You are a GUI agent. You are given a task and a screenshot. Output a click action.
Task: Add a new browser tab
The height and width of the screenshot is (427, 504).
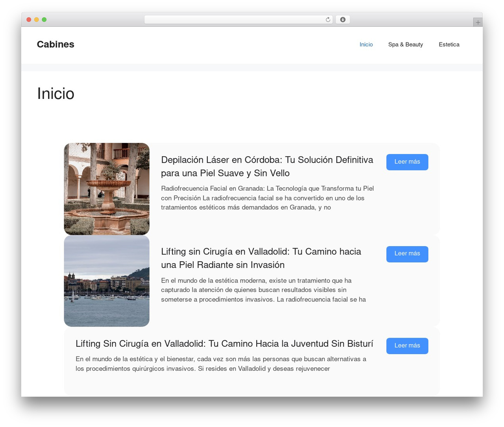click(x=478, y=22)
